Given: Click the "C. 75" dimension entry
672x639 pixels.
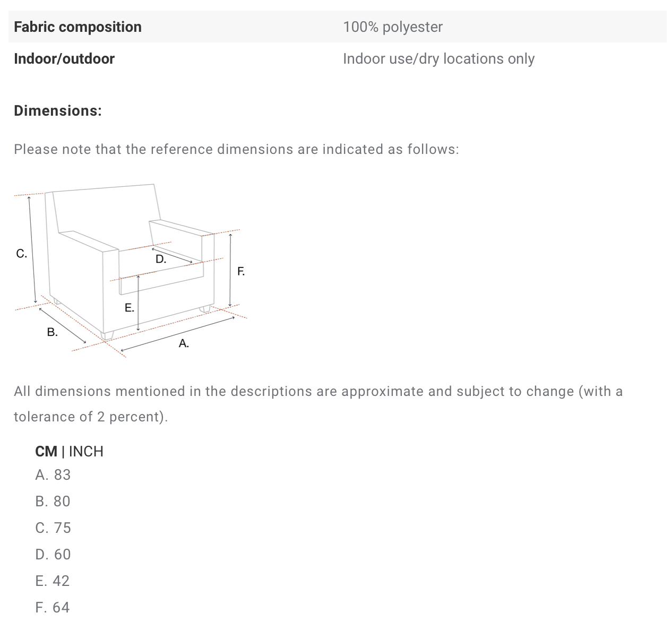Looking at the screenshot, I should tap(53, 528).
